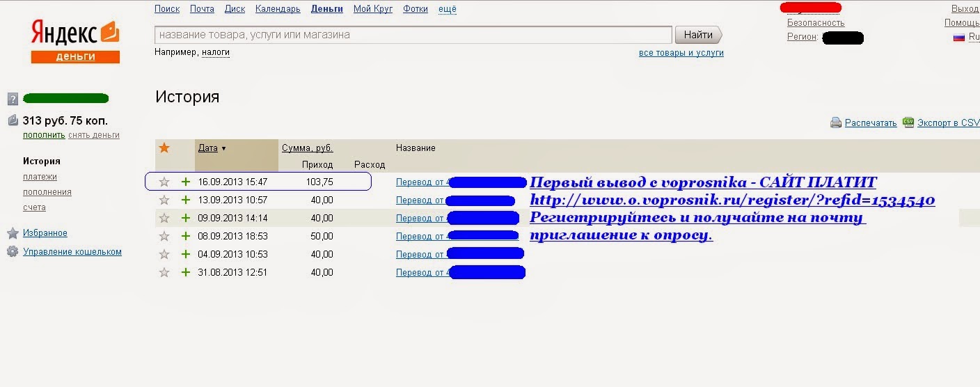Star the 16.09.2013 15:47 transaction

164,182
